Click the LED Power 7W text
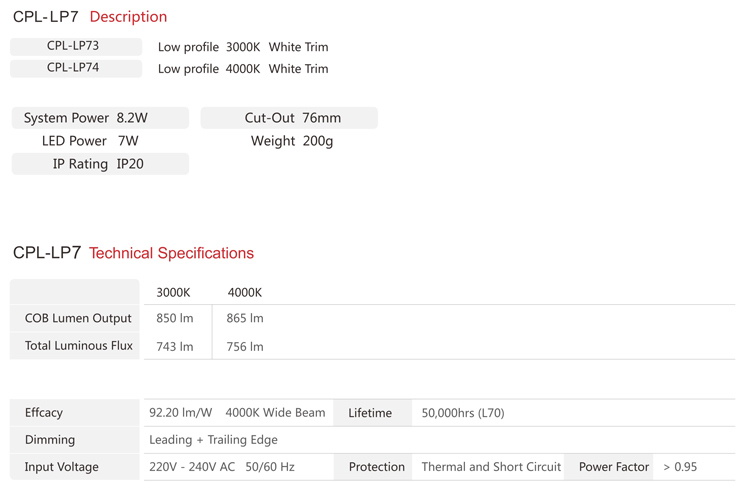The width and height of the screenshot is (750, 493). pos(90,141)
